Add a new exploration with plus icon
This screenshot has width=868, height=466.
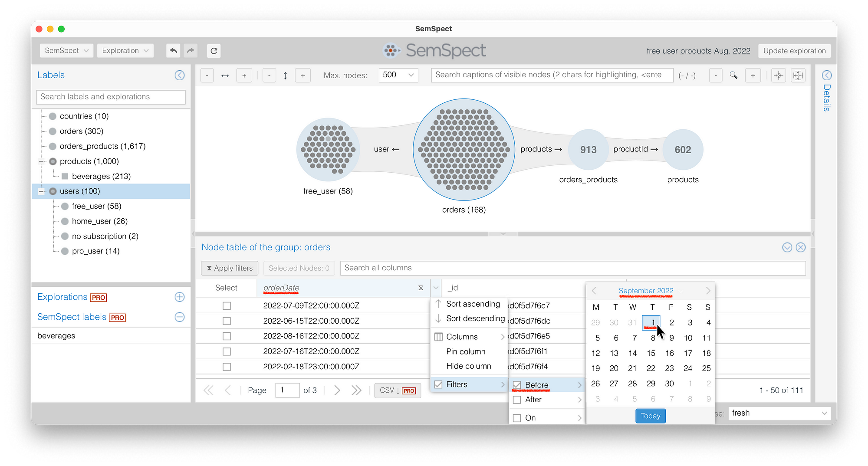coord(180,297)
